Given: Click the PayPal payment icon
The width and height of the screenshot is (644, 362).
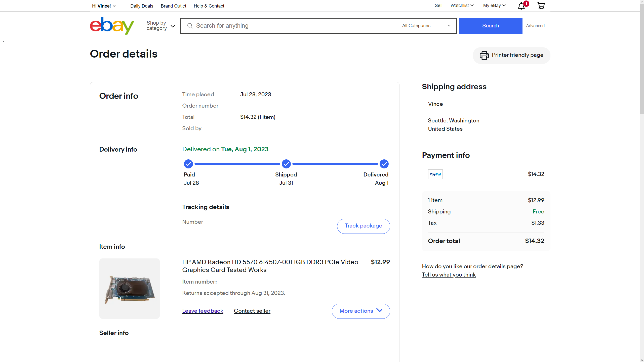Looking at the screenshot, I should (435, 174).
